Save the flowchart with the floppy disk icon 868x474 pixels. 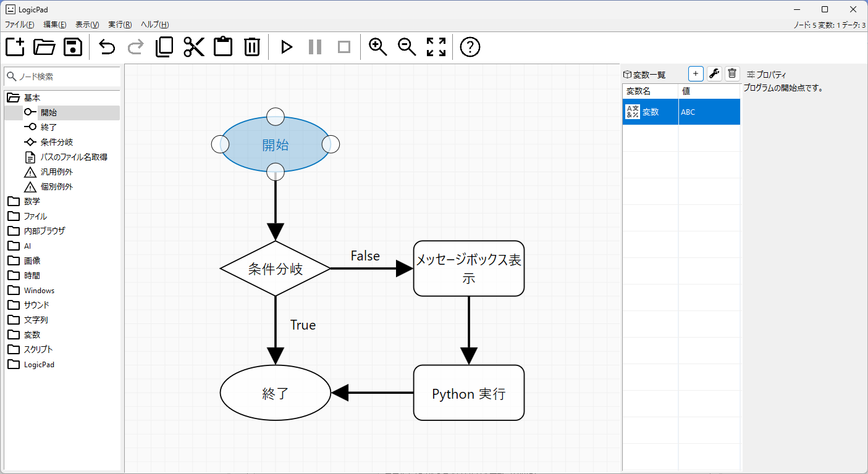point(73,47)
